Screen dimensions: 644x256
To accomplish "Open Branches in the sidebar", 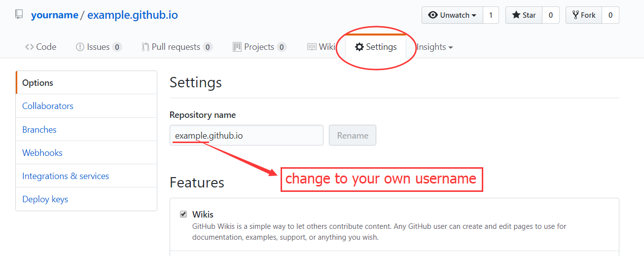I will [x=86, y=129].
